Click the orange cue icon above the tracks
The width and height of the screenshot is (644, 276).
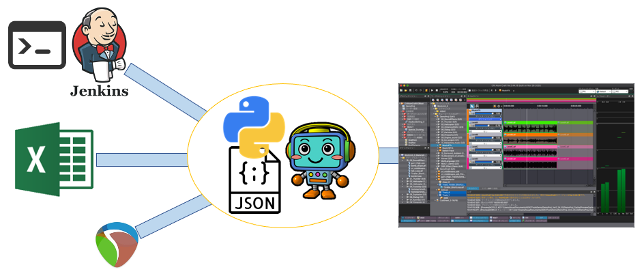point(495,106)
